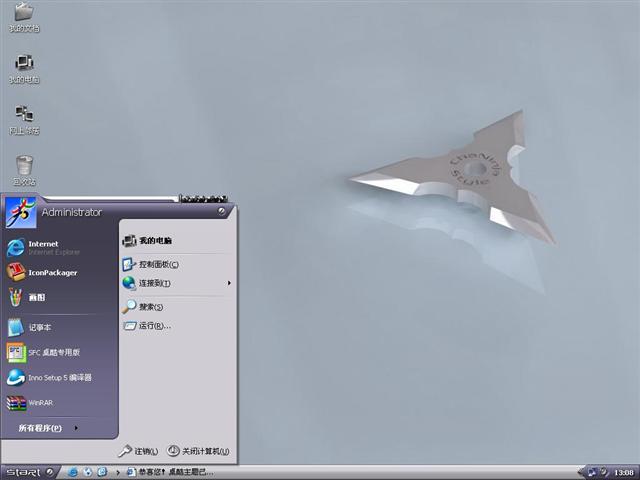Expand 所有程序(P) all programs list
The image size is (640, 480).
48,428
